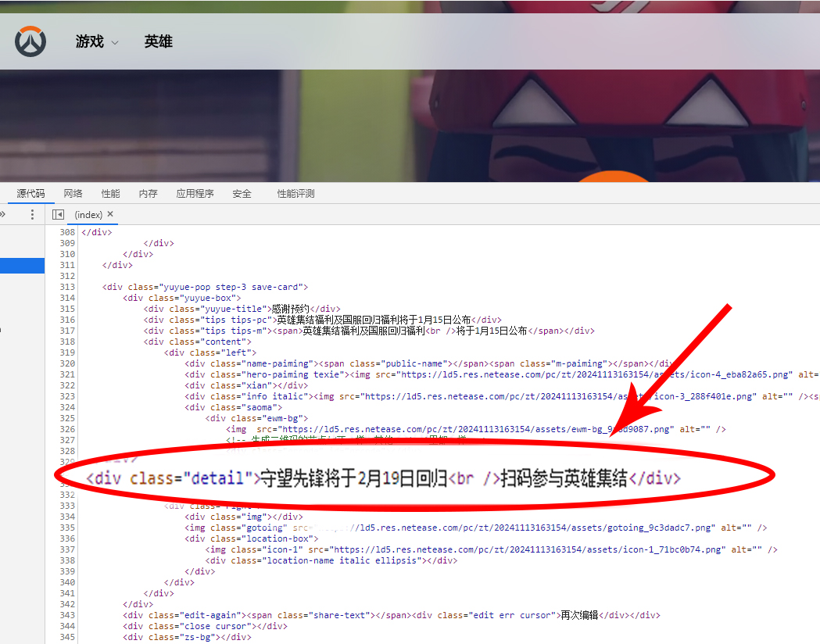
Task: Click the close cursor div line
Action: click(205, 626)
